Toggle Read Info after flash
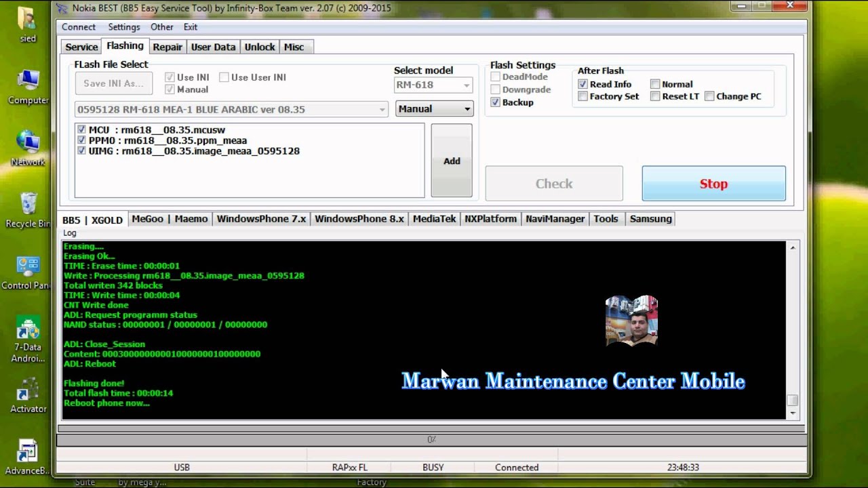This screenshot has height=488, width=868. [x=583, y=84]
